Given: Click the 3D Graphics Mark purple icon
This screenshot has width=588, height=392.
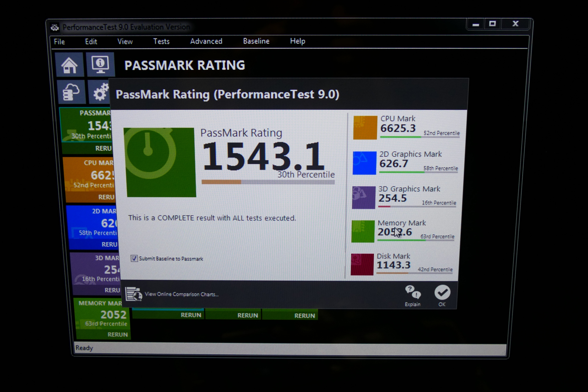Looking at the screenshot, I should (x=364, y=197).
